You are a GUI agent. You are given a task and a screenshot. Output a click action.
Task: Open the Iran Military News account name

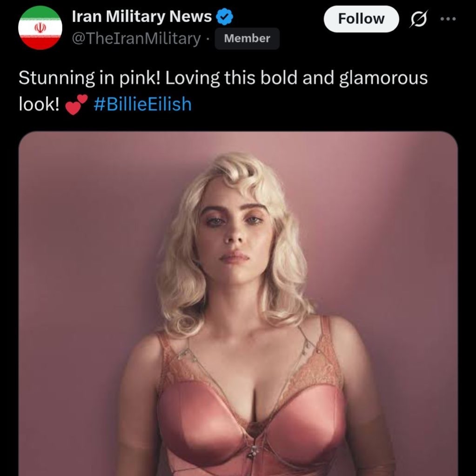(141, 17)
